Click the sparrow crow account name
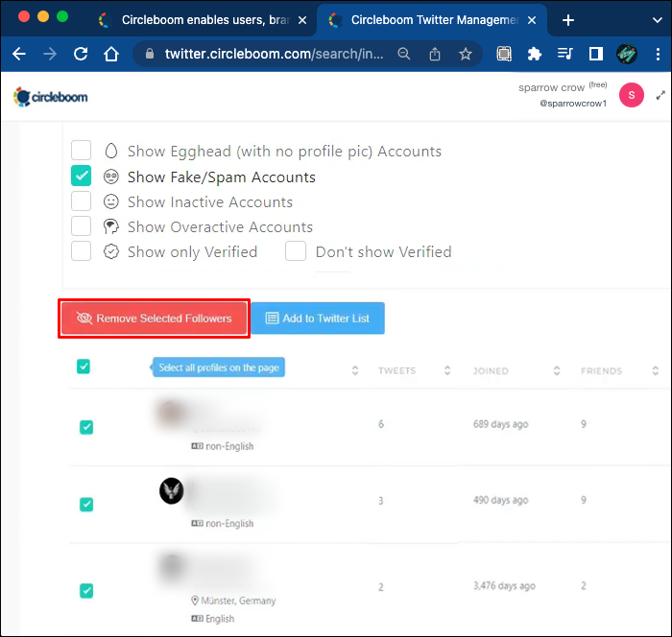The image size is (672, 637). click(x=551, y=87)
